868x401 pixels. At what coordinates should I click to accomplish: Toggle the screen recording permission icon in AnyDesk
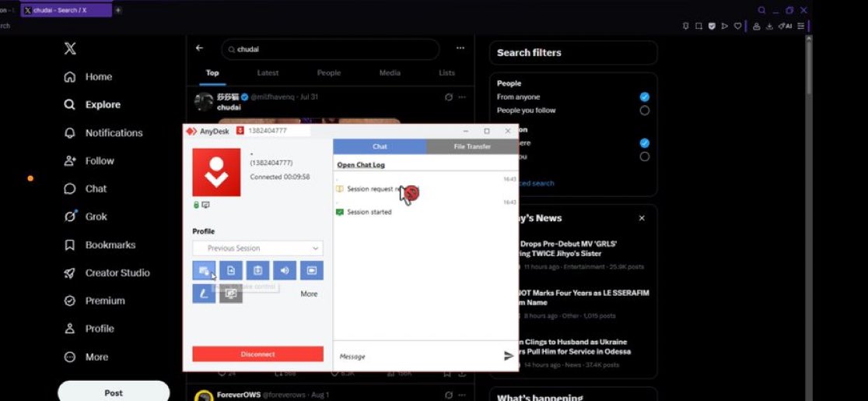(x=312, y=270)
